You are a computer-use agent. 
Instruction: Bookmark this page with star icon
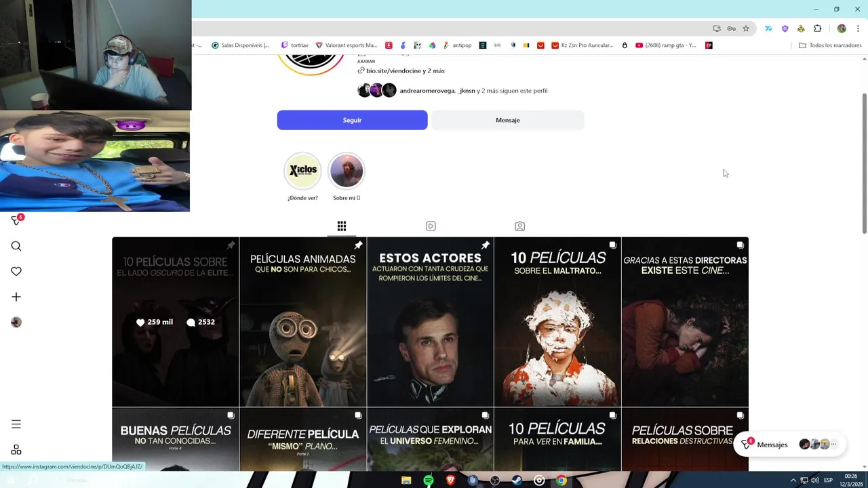tap(746, 28)
